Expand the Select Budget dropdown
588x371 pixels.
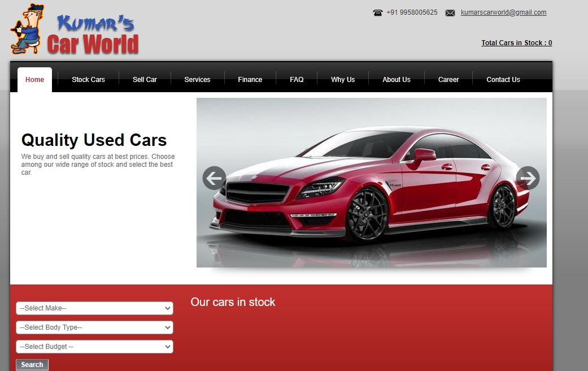(94, 347)
